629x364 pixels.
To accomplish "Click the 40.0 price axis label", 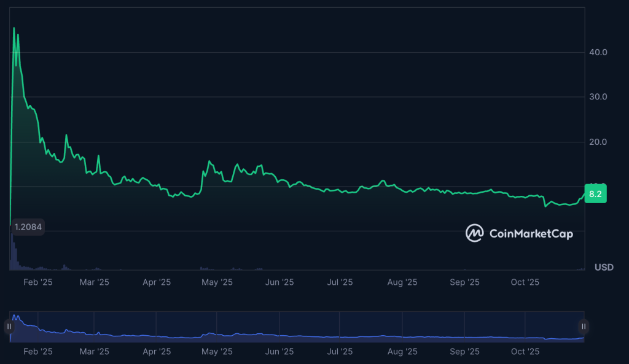I will 598,53.
